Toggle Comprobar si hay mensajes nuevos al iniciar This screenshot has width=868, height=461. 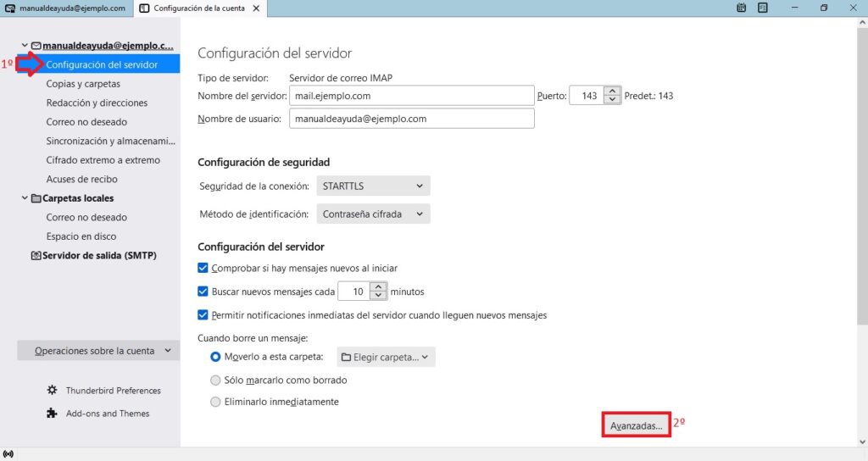tap(203, 268)
